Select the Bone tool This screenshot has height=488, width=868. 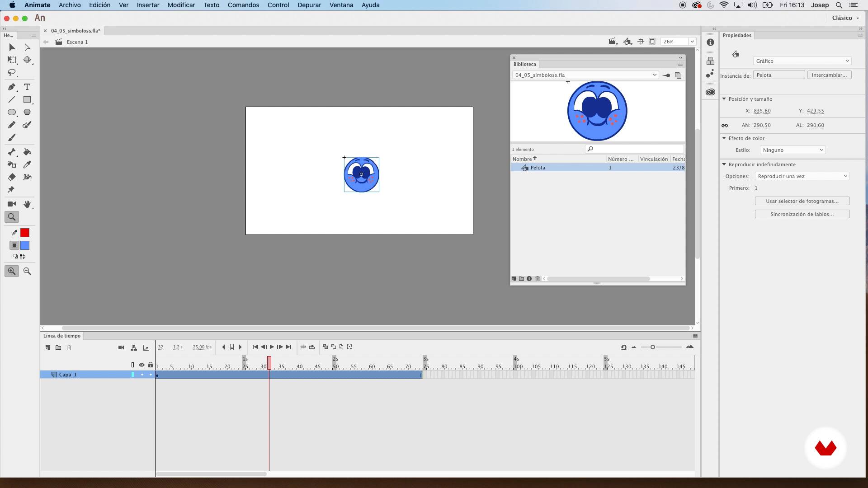tap(12, 152)
